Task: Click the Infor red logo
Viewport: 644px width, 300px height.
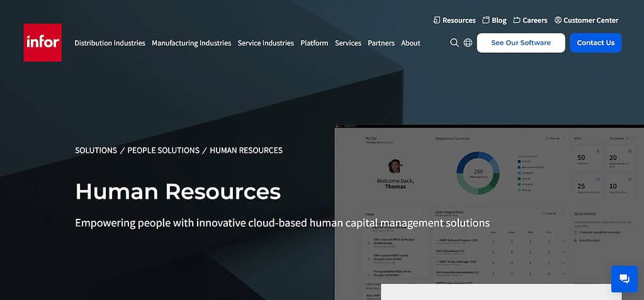Action: click(43, 43)
